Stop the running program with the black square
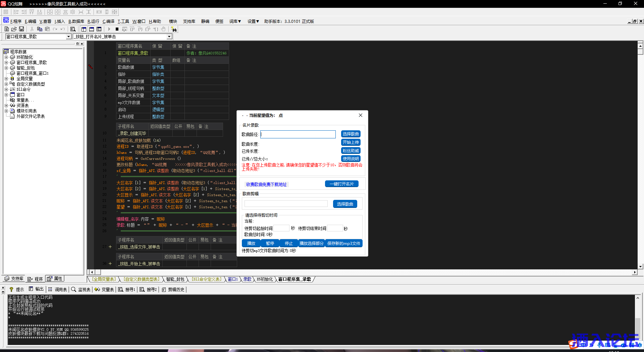Image resolution: width=644 pixels, height=352 pixels. 117,29
